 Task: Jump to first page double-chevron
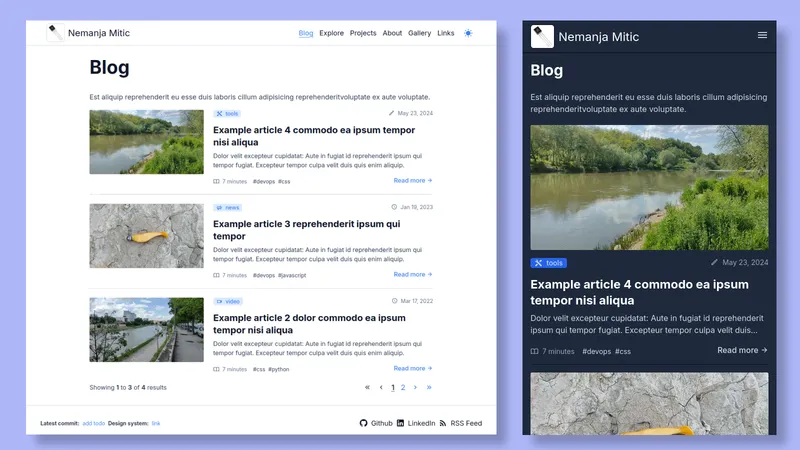coord(367,387)
